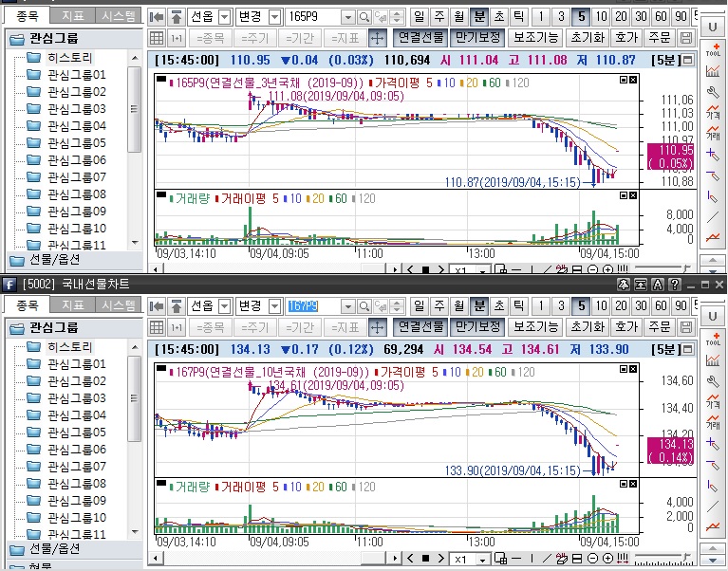
Task: Click the search icon next to 165P9 code
Action: click(364, 17)
